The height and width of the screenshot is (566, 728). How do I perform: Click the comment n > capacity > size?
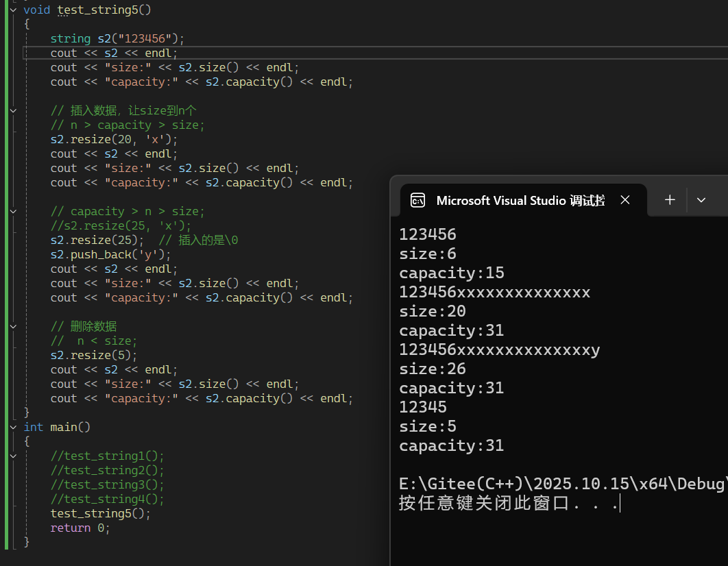pyautogui.click(x=128, y=125)
